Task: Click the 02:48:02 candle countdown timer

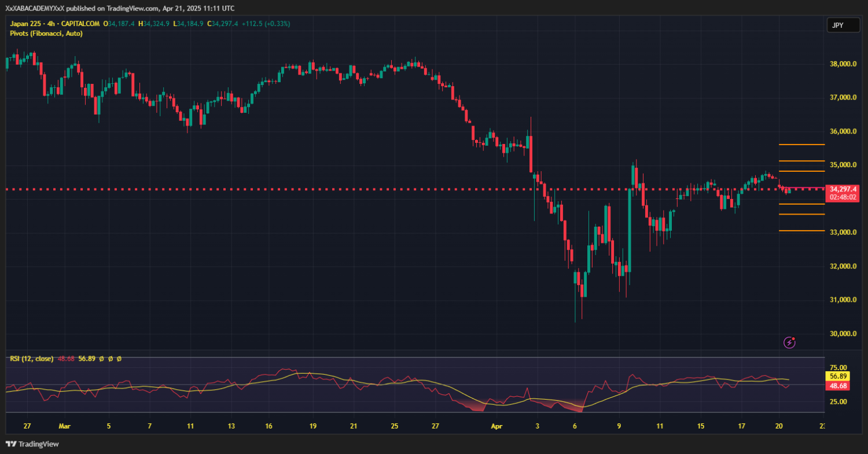Action: 843,197
